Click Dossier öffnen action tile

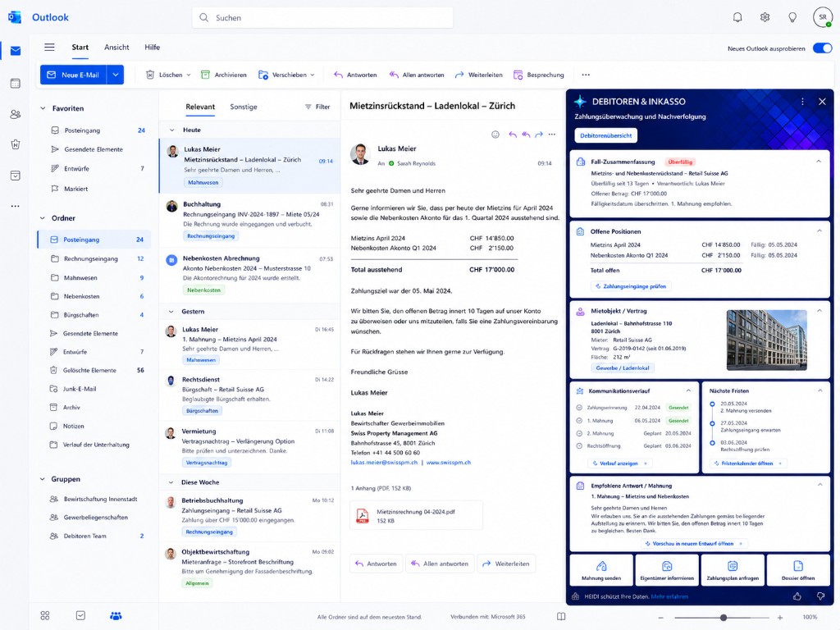coord(798,571)
